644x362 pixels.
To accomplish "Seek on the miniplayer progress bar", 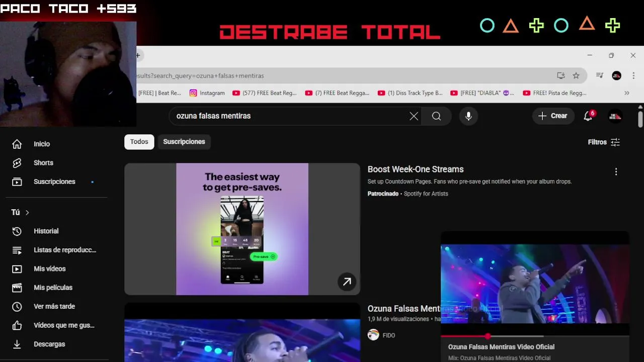I will point(535,336).
